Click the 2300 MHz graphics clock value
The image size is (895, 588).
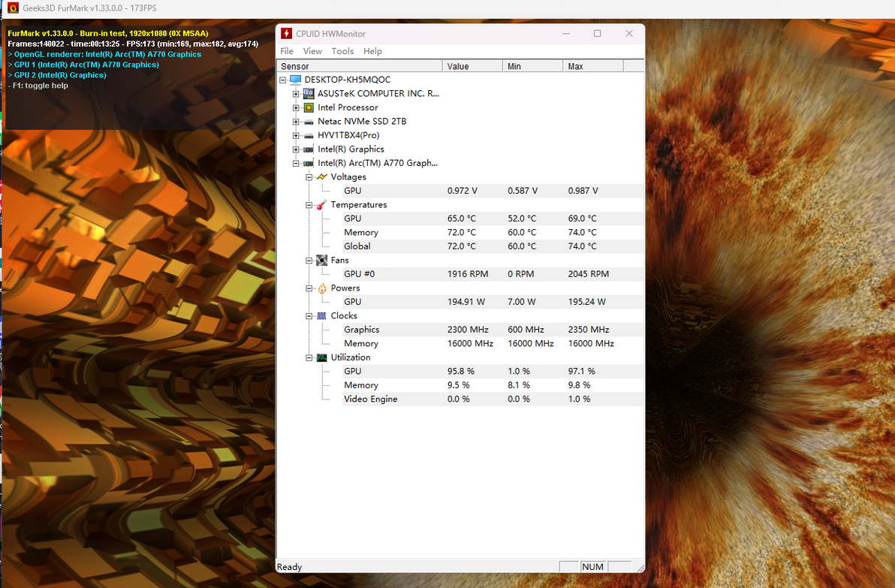tap(468, 330)
